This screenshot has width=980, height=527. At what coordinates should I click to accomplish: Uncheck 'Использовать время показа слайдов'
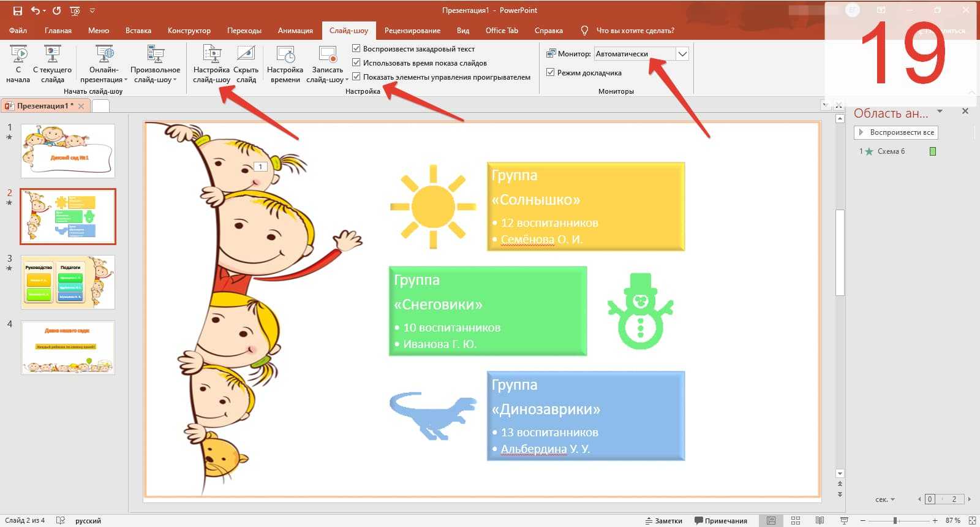[x=356, y=63]
